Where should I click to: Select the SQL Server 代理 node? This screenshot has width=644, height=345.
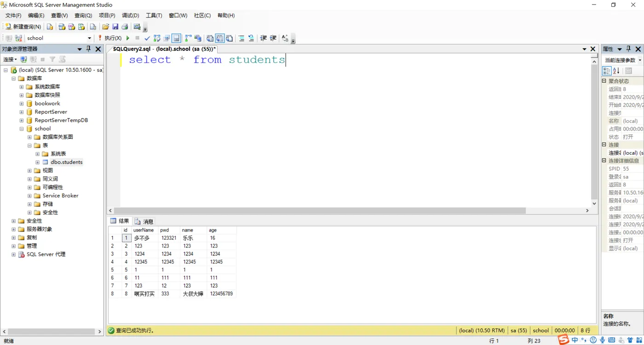[x=46, y=255]
